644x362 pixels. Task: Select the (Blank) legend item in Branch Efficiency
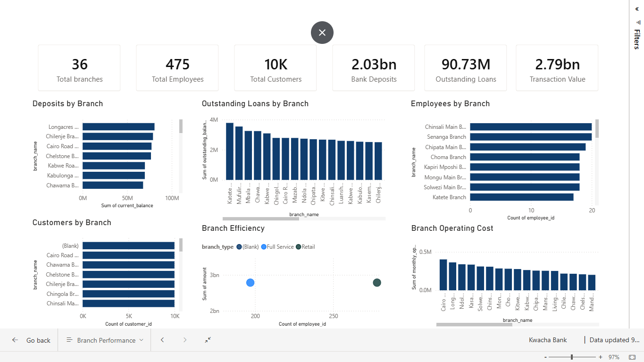click(x=248, y=247)
